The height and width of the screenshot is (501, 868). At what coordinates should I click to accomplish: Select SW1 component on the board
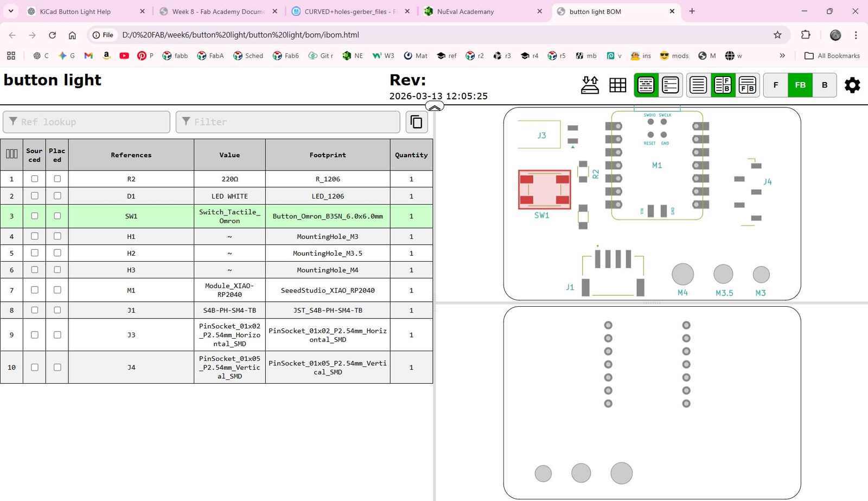click(544, 189)
